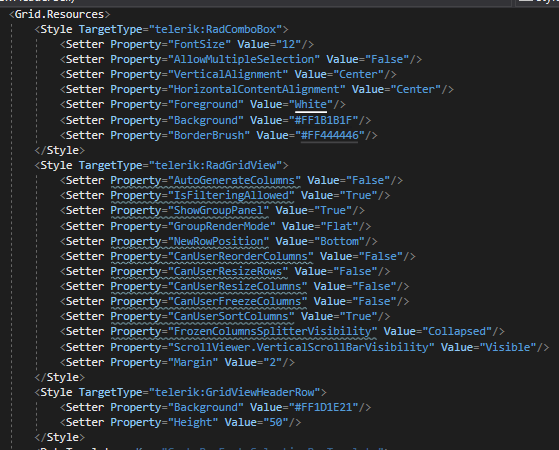Click the False value of AutoGenerateColumns
559x450 pixels.
pyautogui.click(x=368, y=180)
